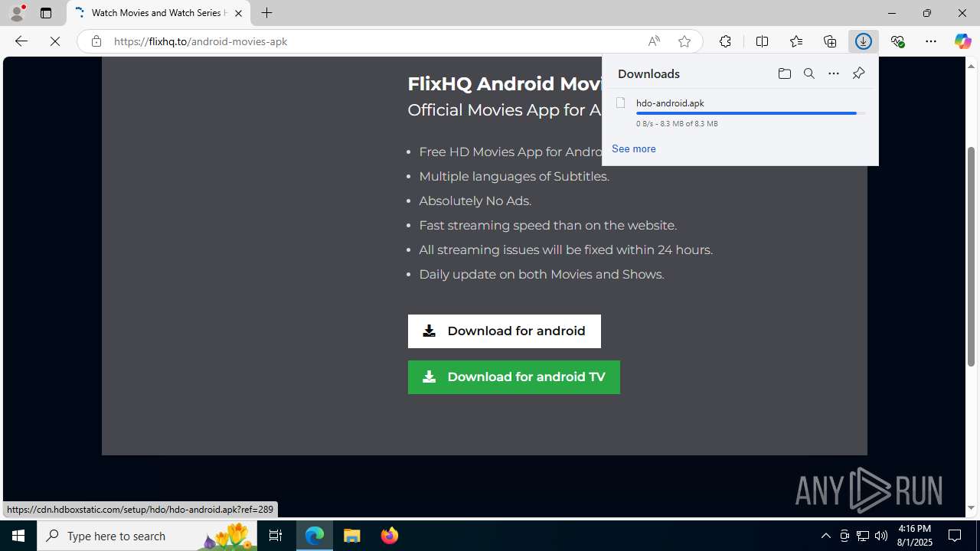Show hidden system tray icons
980x551 pixels.
(x=825, y=536)
